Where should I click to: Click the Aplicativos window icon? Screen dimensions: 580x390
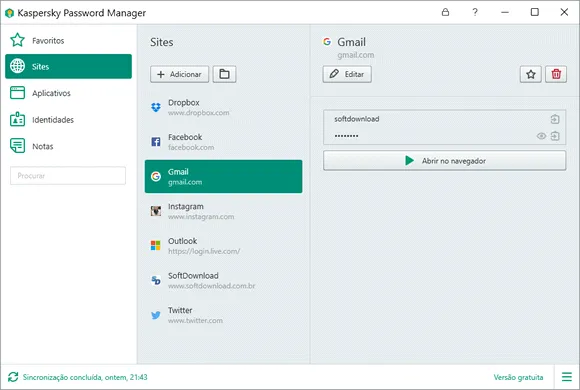[17, 93]
